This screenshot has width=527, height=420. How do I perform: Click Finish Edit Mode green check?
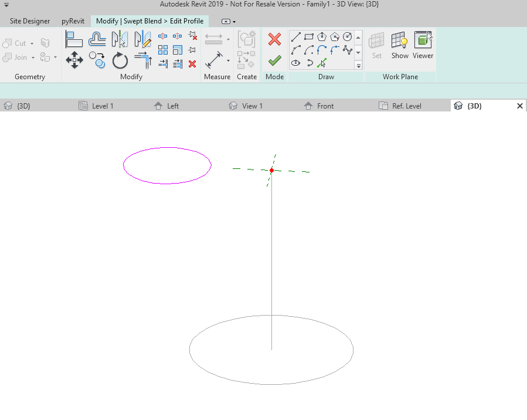tap(274, 59)
